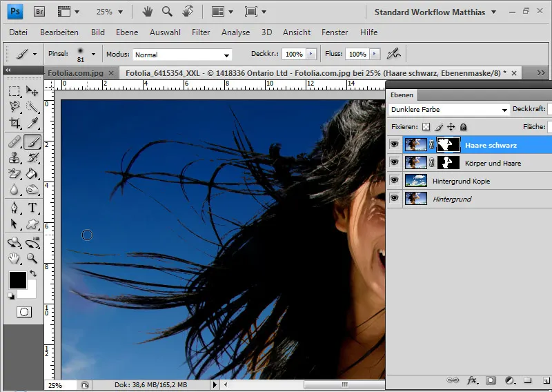Select the Blur tool
Image resolution: width=552 pixels, height=392 pixels.
(14, 190)
